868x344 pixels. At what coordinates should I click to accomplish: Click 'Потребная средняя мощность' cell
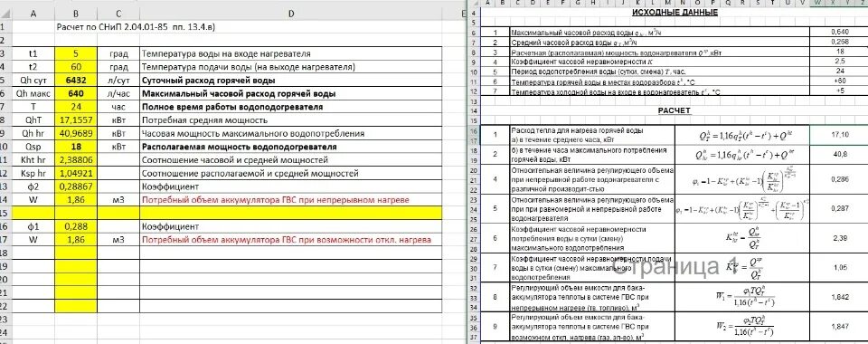[x=290, y=120]
